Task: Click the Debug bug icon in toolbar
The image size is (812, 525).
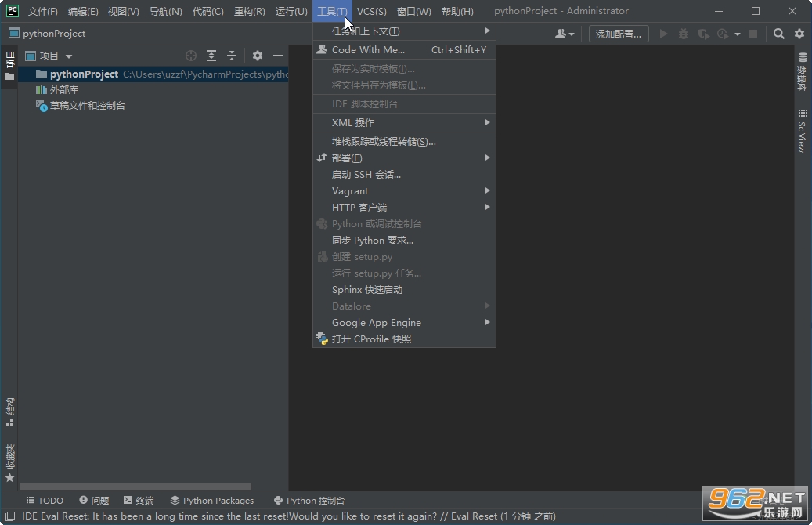Action: (684, 34)
